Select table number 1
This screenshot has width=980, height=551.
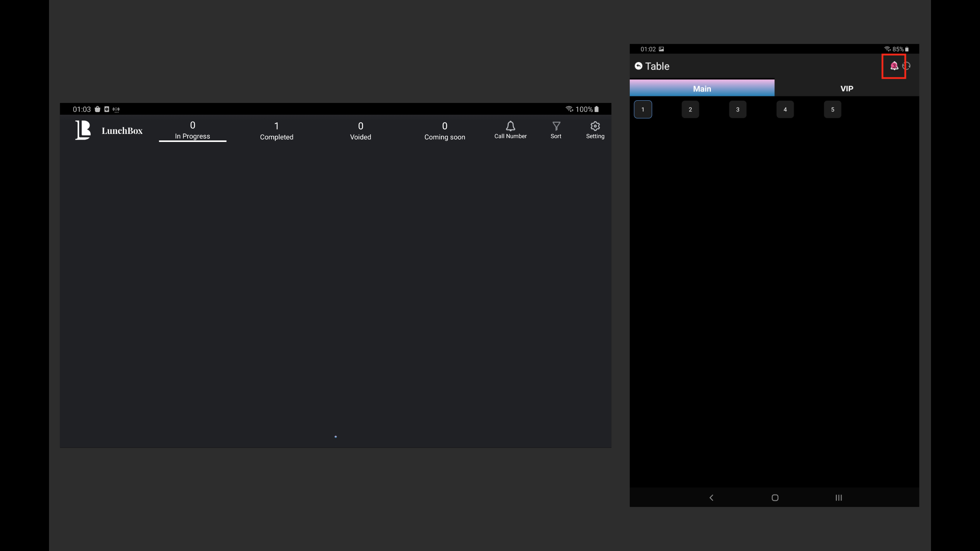643,109
